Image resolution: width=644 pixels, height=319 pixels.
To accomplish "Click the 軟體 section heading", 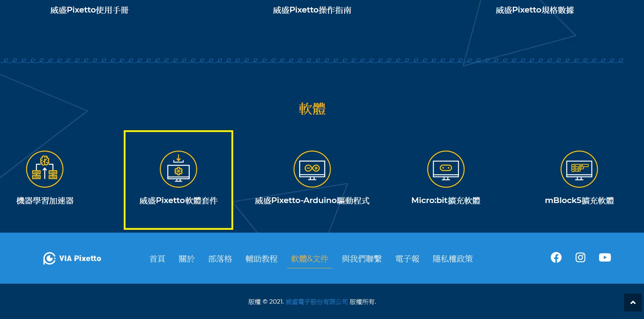I will 312,109.
